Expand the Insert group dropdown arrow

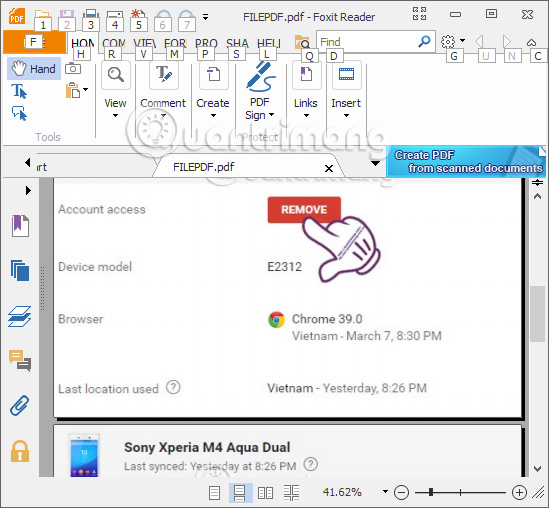[346, 116]
